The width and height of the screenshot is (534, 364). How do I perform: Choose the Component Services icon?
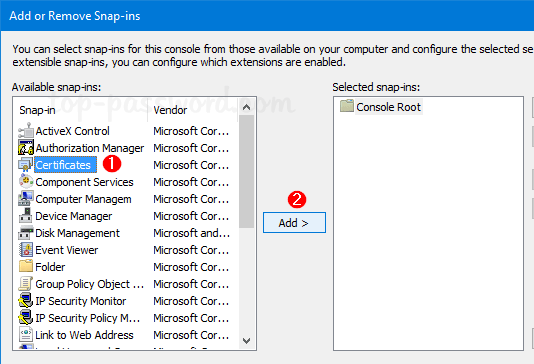[x=26, y=182]
